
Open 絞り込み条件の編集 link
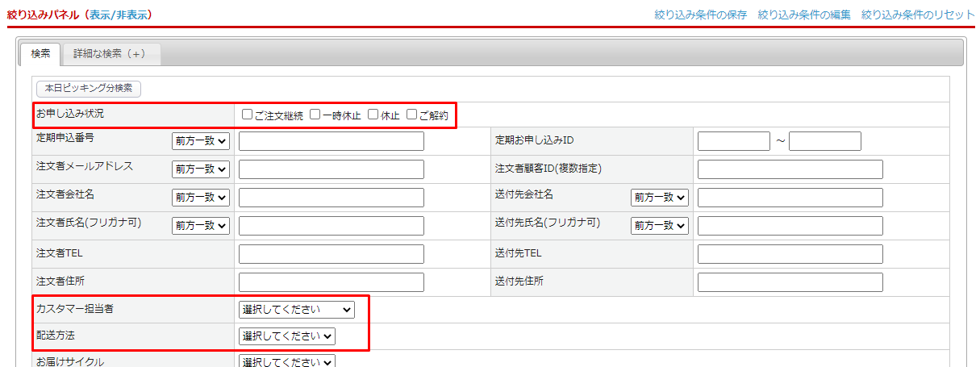coord(803,15)
